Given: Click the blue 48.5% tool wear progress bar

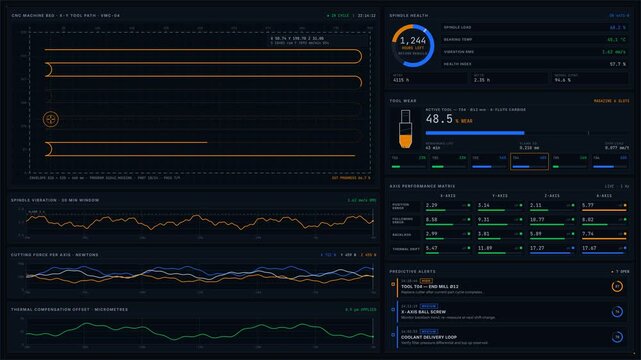Looking at the screenshot, I should tap(475, 133).
